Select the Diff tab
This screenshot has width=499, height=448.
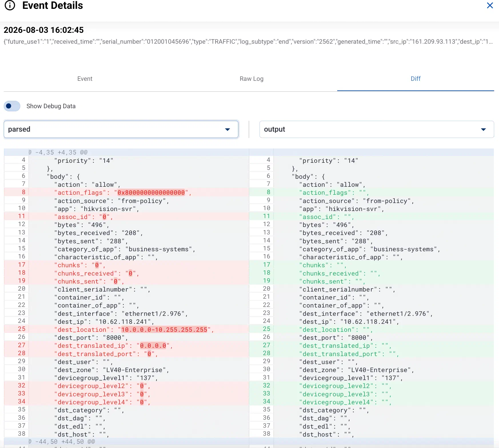tap(416, 79)
